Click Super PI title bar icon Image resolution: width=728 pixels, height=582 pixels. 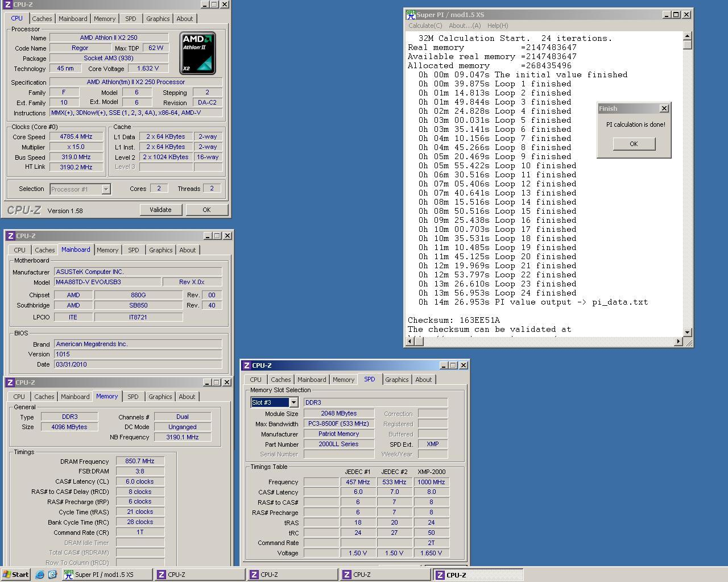point(410,15)
